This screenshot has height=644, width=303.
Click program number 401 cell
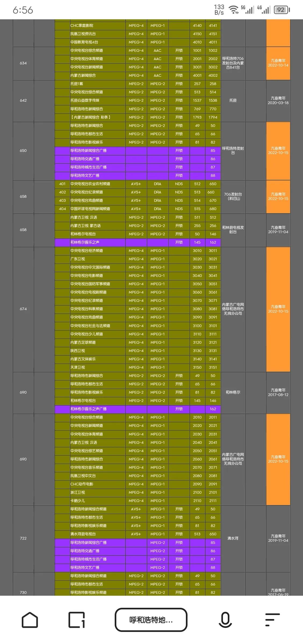62,184
